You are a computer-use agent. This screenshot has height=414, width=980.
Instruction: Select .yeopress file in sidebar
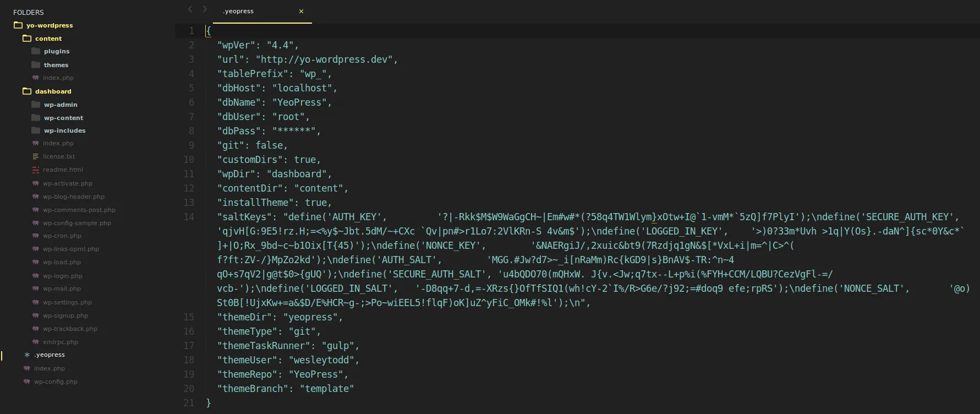click(x=50, y=355)
